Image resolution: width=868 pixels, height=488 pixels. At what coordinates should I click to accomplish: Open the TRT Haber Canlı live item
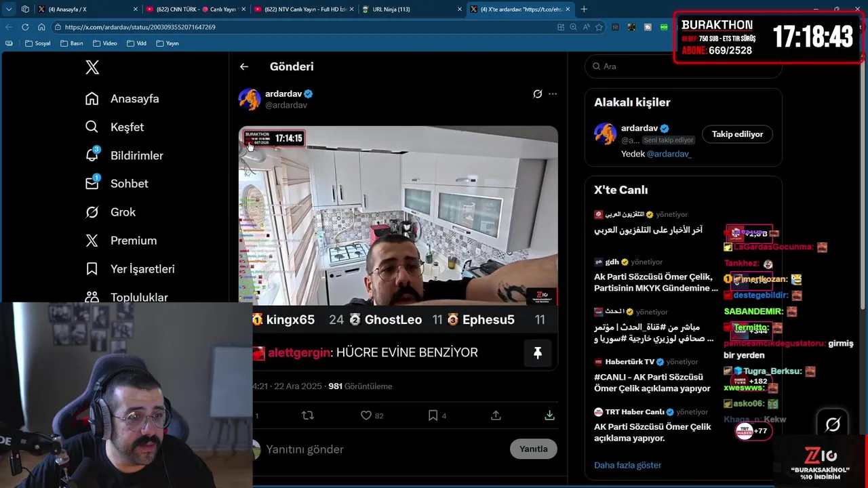pos(652,425)
